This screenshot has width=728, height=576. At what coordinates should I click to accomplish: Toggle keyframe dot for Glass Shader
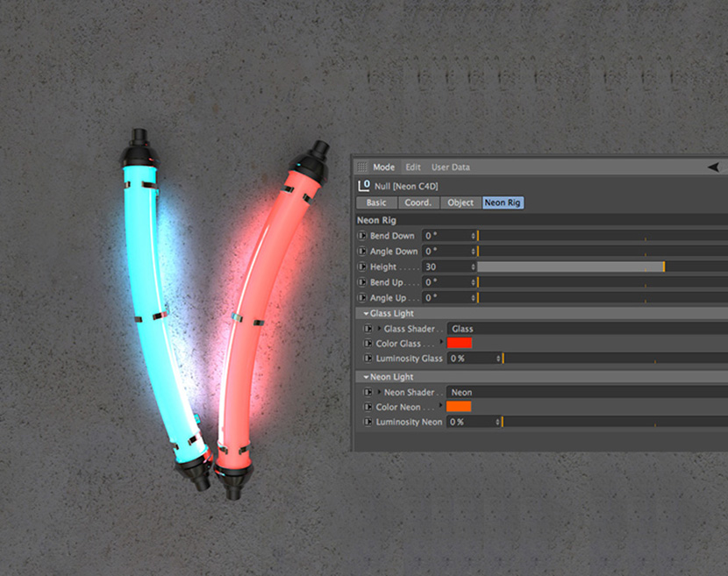(368, 329)
